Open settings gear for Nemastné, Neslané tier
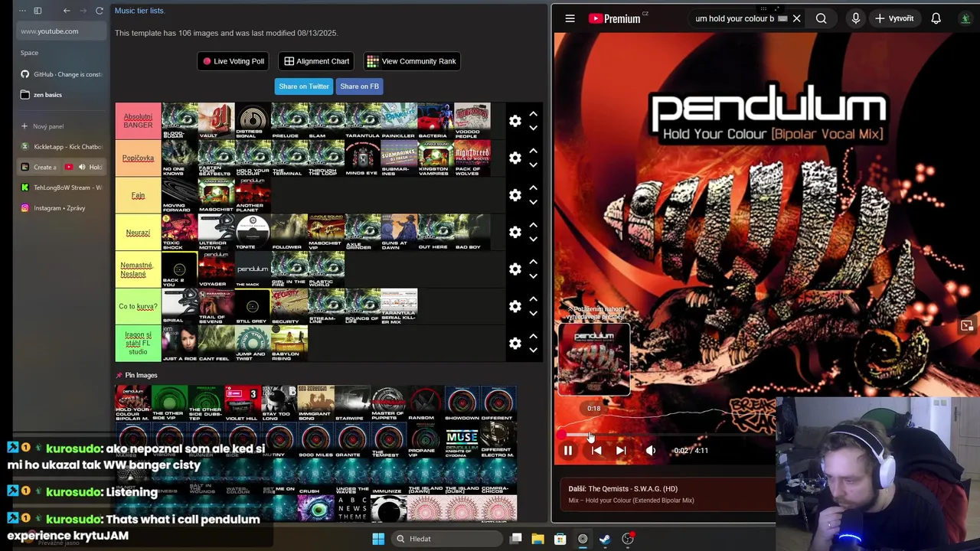980x551 pixels. (x=515, y=269)
